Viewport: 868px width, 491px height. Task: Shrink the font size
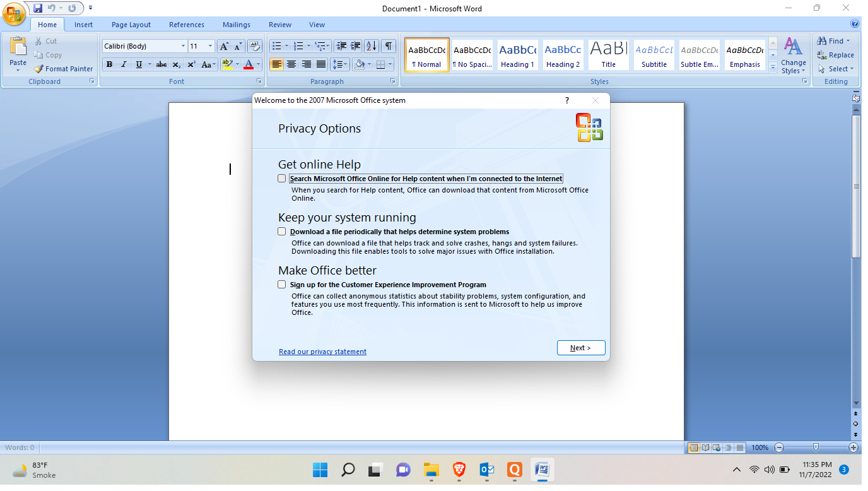tap(238, 46)
